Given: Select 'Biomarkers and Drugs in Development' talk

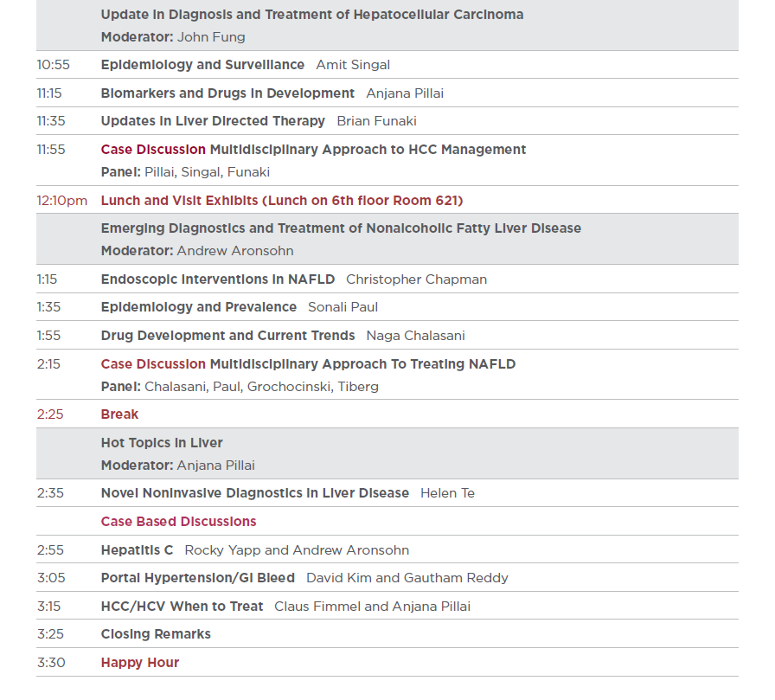Looking at the screenshot, I should [227, 93].
